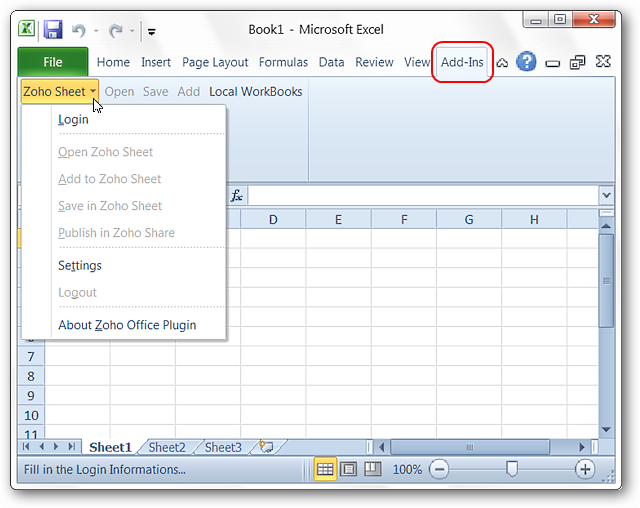
Task: Redo the last action
Action: point(116,31)
